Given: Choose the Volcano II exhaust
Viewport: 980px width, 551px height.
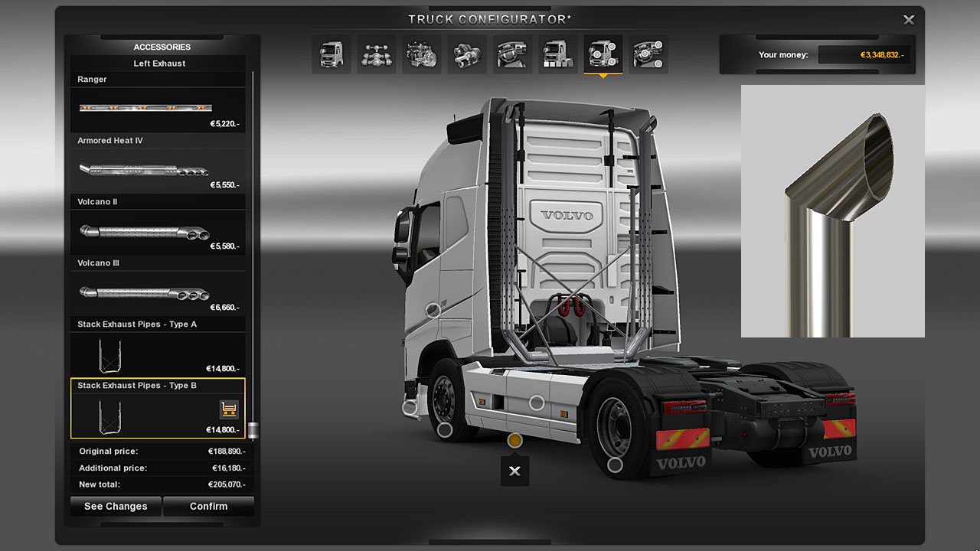Looking at the screenshot, I should click(x=158, y=224).
